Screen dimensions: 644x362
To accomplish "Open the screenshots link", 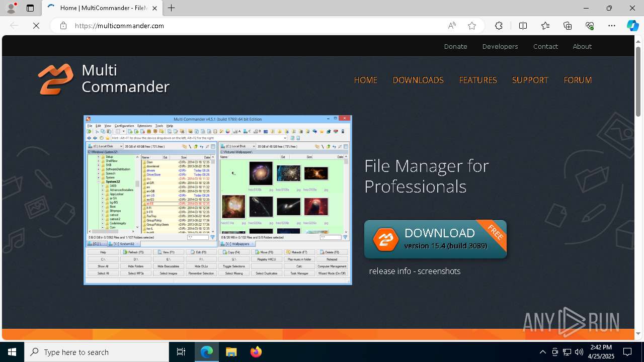I will (439, 271).
